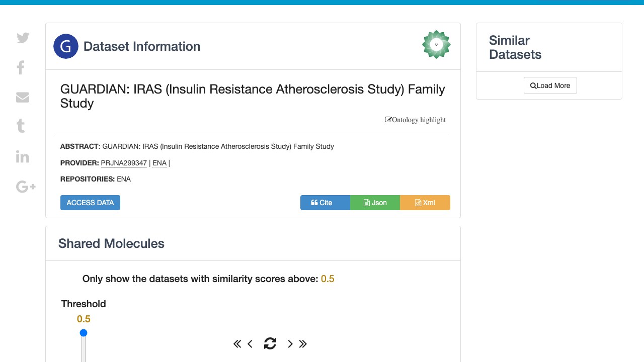Follow the ENA provider link
The image size is (644, 362).
(x=159, y=163)
